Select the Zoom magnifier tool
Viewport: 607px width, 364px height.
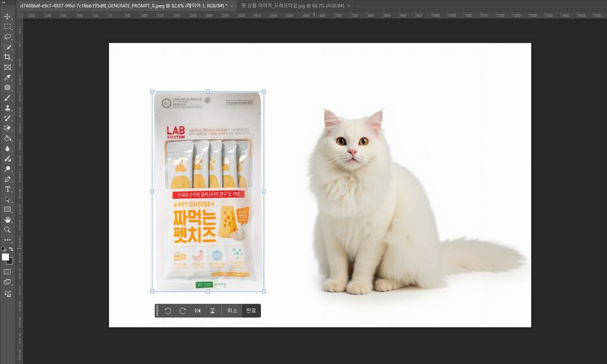coord(7,229)
